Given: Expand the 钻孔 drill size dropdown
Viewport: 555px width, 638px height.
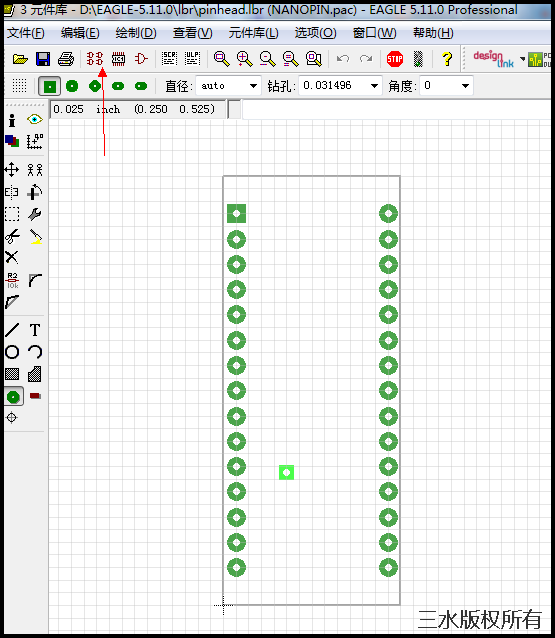Looking at the screenshot, I should [374, 86].
